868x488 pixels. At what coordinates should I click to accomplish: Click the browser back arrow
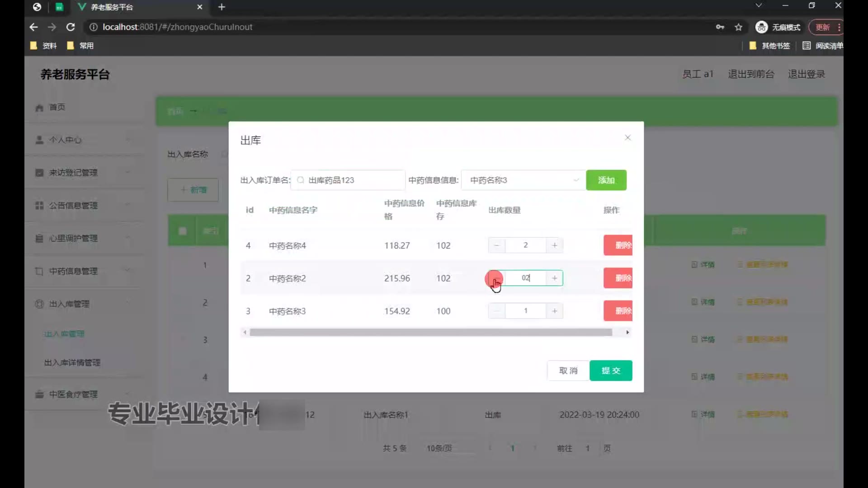34,27
